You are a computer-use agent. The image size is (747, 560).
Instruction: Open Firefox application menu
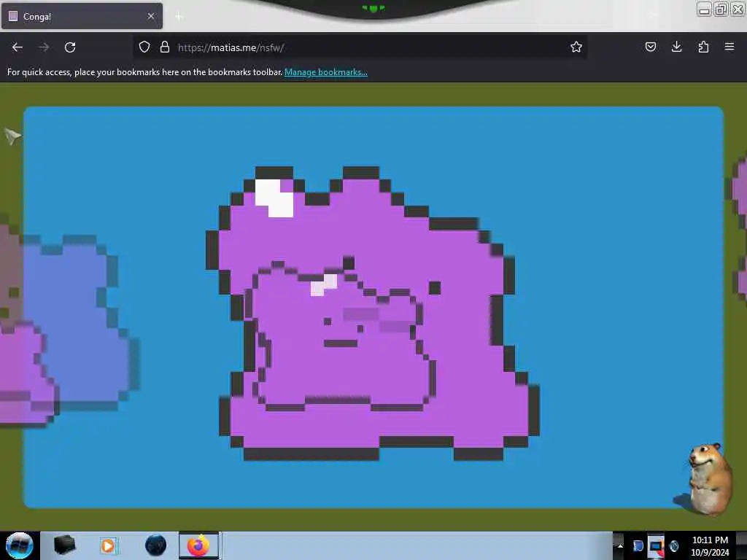click(x=729, y=47)
